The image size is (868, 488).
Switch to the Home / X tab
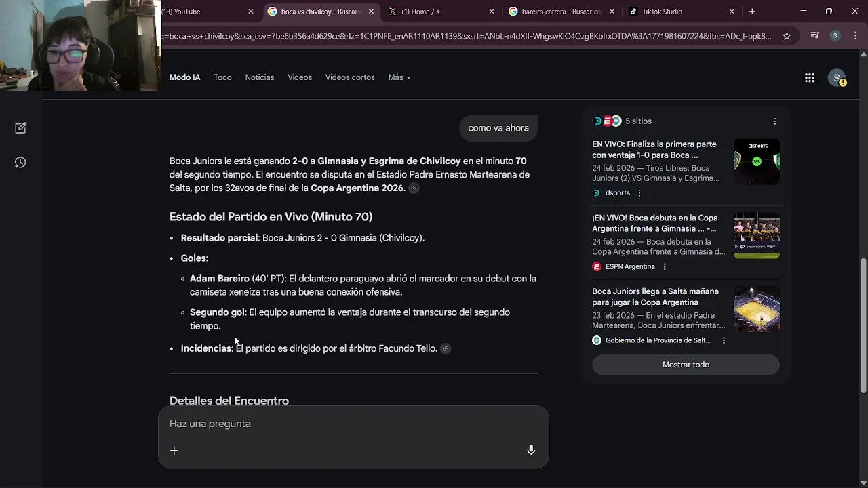[x=441, y=12]
